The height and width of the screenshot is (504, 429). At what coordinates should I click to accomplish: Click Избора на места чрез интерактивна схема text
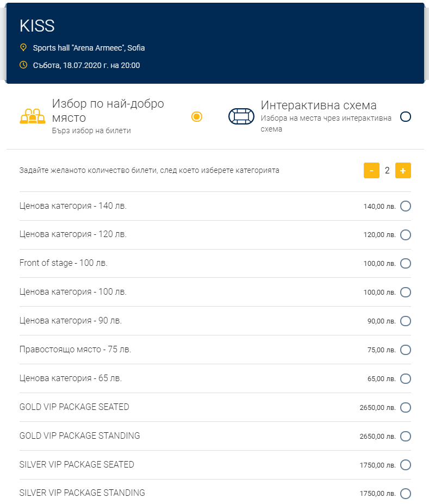(326, 123)
